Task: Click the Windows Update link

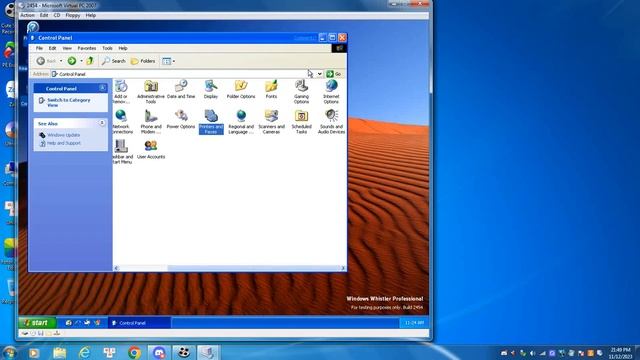Action: tap(63, 135)
